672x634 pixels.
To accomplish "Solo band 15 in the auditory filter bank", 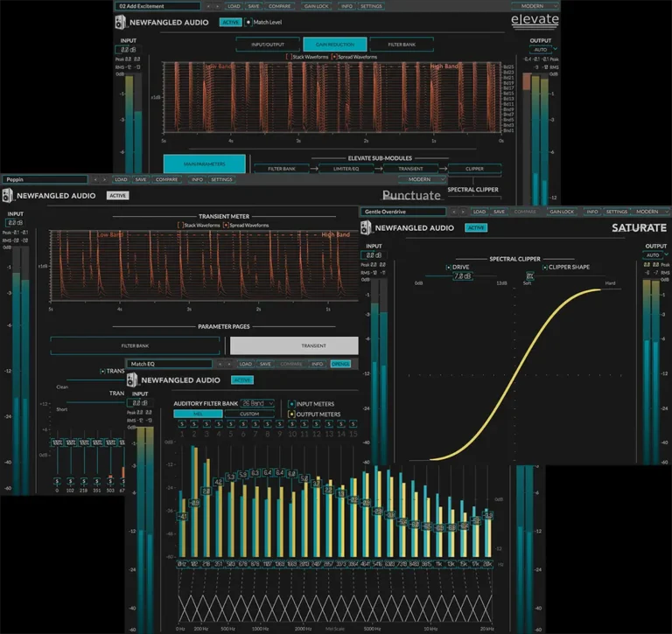I will [x=353, y=423].
